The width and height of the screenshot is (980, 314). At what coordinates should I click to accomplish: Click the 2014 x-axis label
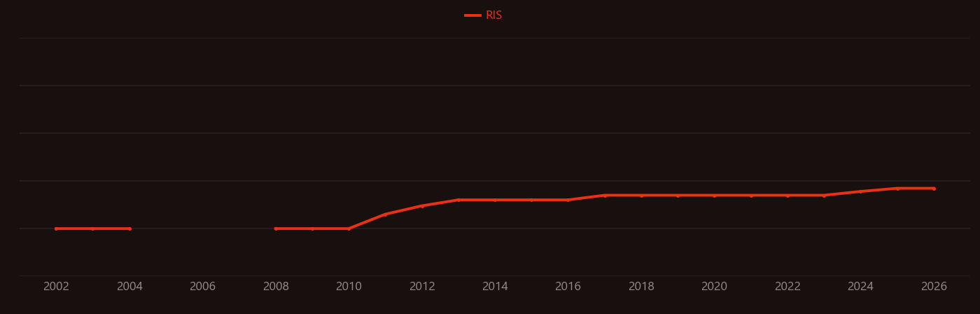click(x=495, y=286)
